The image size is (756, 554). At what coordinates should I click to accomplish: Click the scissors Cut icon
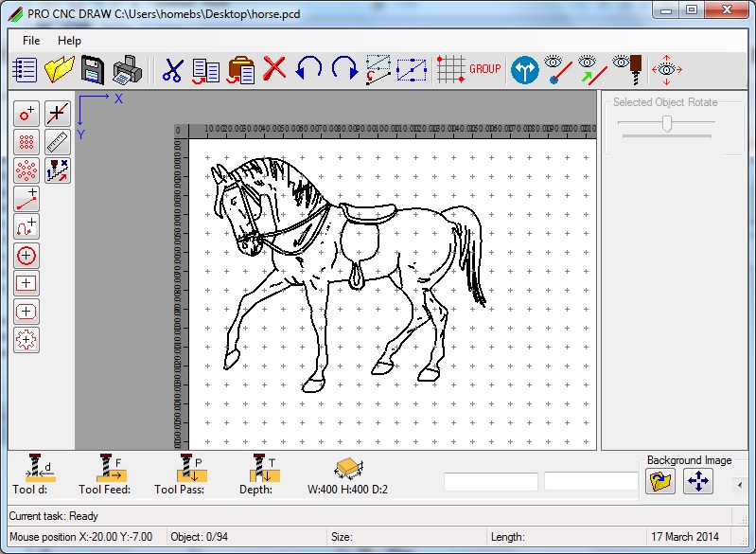[x=172, y=69]
